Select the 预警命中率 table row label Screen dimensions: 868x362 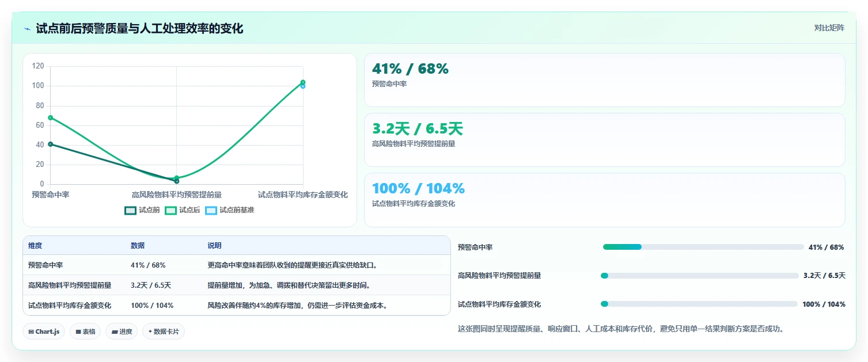tap(46, 265)
